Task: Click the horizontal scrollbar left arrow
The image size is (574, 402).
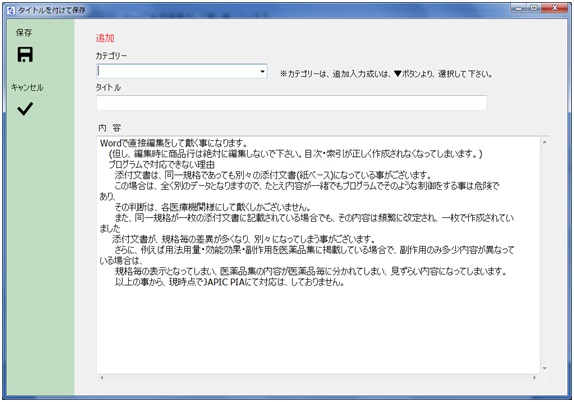Action: coord(102,377)
